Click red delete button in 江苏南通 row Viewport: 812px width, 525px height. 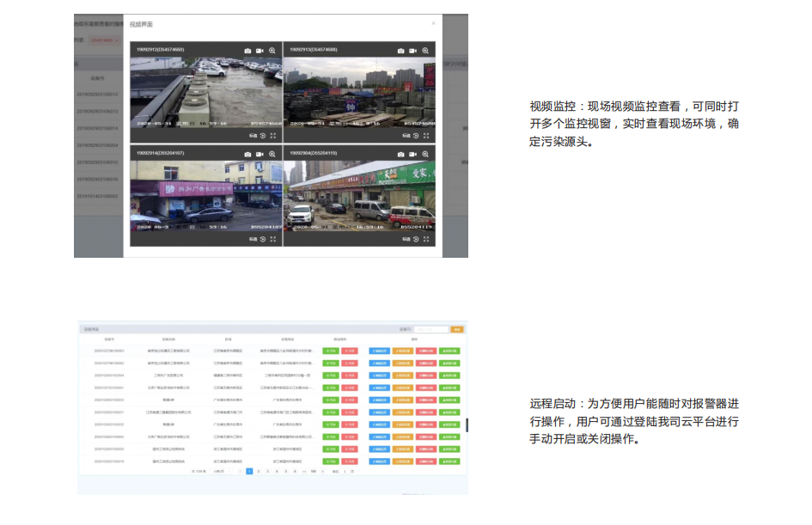[425, 412]
